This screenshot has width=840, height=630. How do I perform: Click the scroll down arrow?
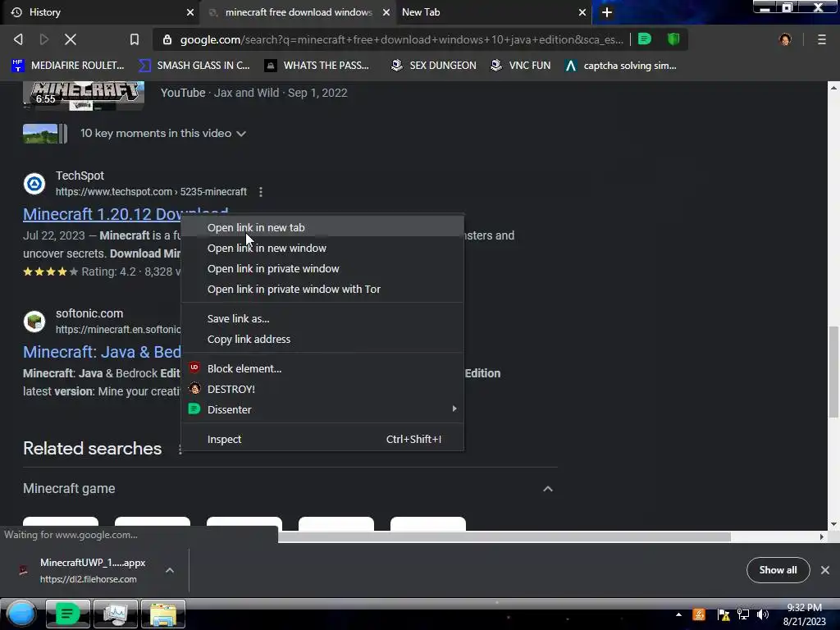pos(833,524)
